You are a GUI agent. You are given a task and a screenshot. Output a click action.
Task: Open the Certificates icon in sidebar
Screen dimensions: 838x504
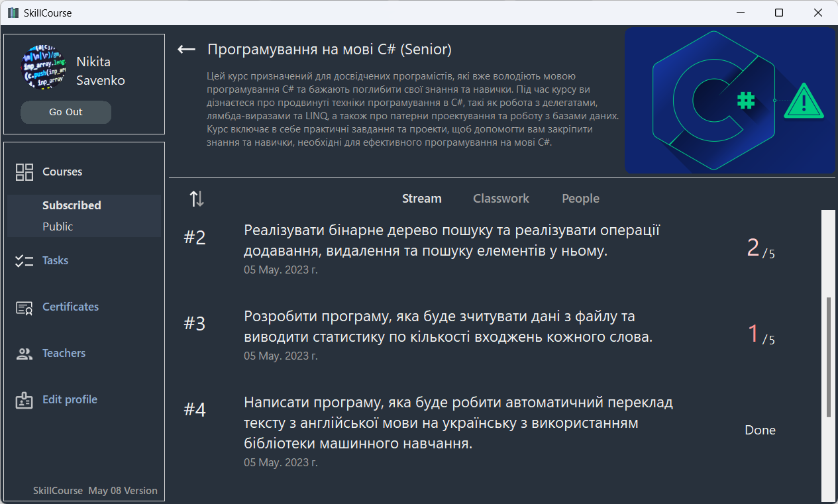coord(24,307)
